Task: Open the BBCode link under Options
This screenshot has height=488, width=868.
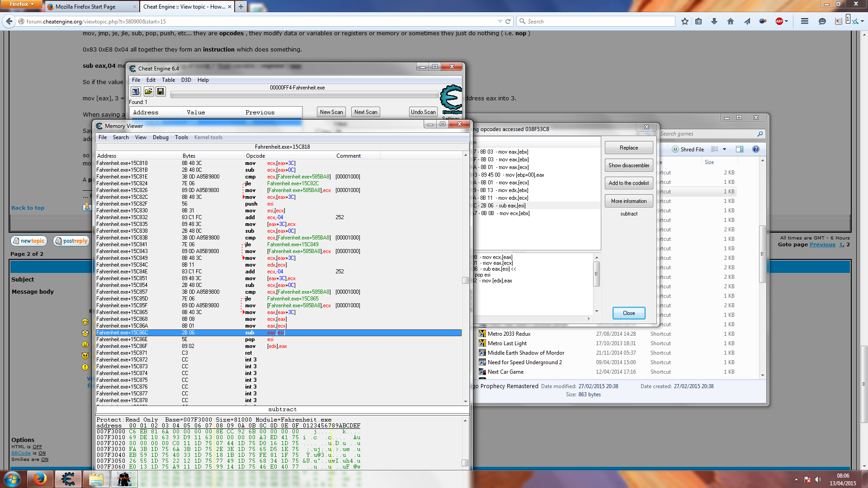Action: (x=21, y=453)
